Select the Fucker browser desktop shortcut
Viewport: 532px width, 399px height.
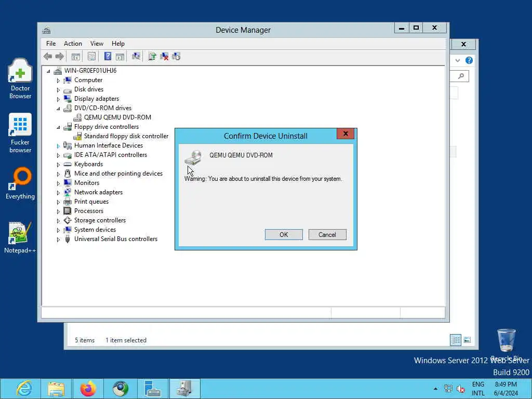[x=20, y=133]
